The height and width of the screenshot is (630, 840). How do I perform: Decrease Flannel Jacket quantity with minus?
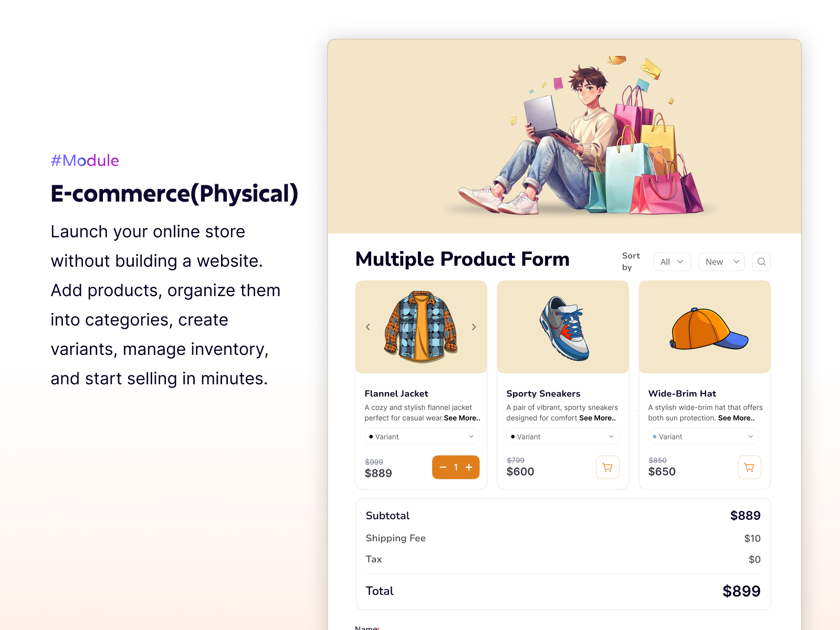443,467
